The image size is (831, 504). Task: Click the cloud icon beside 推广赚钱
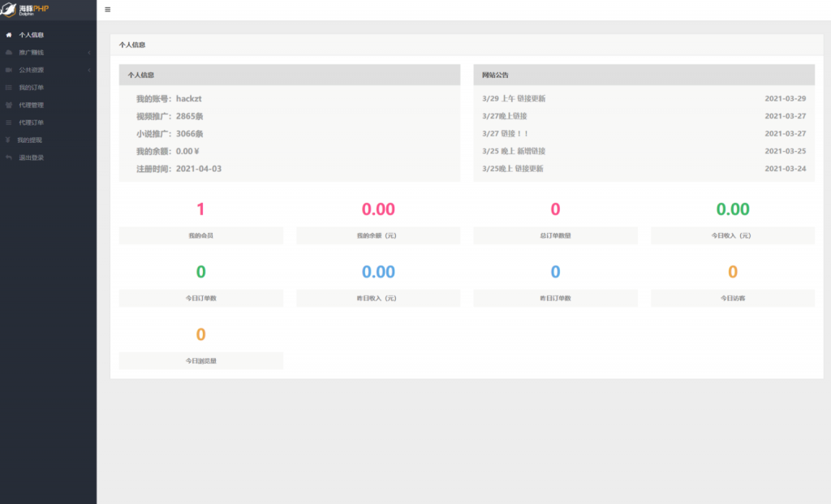point(9,53)
